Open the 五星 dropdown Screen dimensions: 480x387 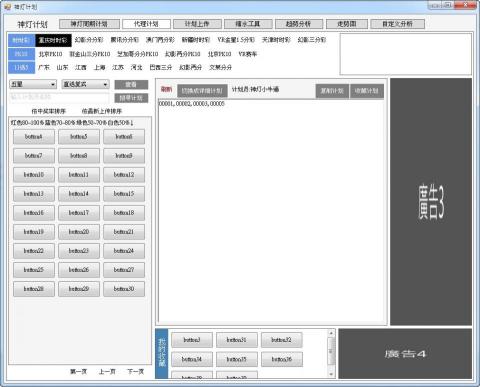click(33, 85)
